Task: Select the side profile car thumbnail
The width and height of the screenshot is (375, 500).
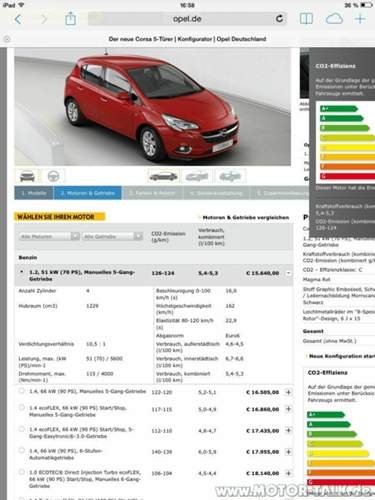Action: [x=163, y=176]
